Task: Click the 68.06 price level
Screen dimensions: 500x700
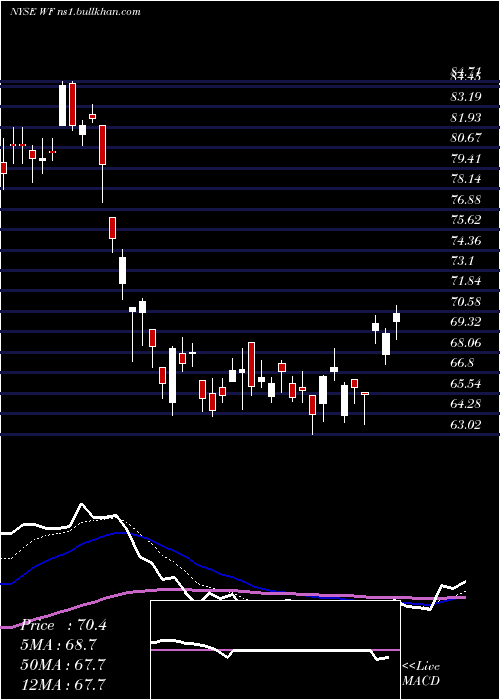Action: (466, 343)
